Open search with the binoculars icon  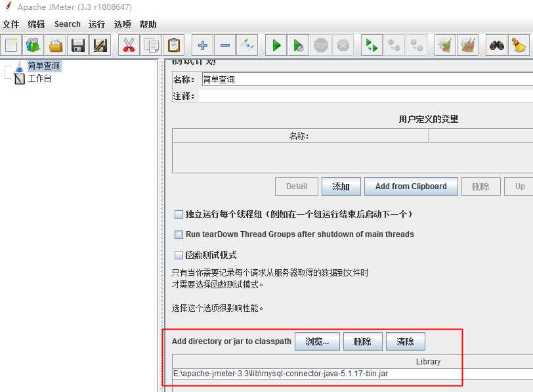click(496, 45)
